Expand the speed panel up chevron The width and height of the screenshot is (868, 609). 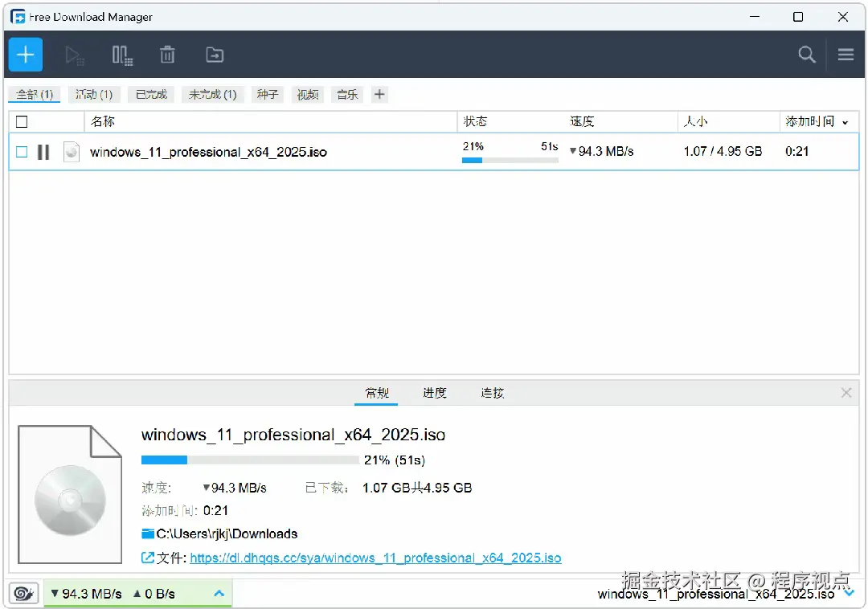pos(219,594)
